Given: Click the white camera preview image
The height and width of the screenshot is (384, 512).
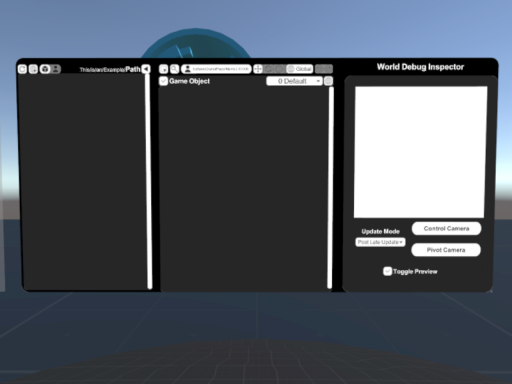Looking at the screenshot, I should point(420,152).
